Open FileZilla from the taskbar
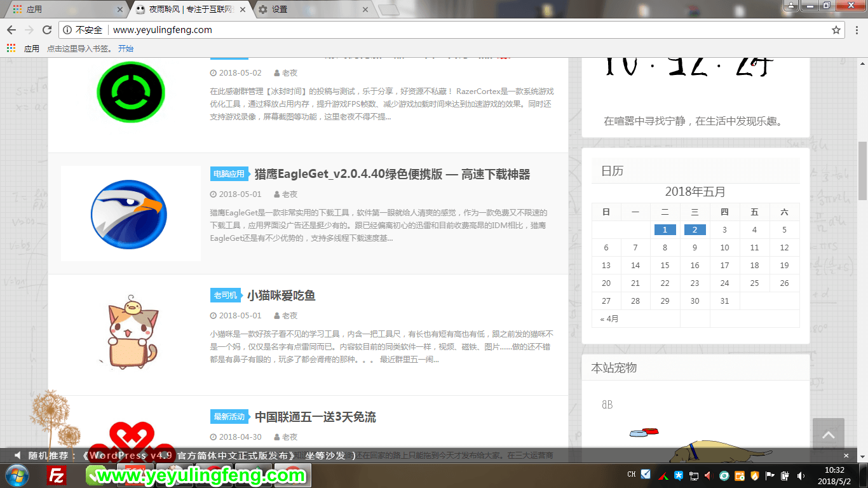Image resolution: width=868 pixels, height=488 pixels. pos(57,475)
